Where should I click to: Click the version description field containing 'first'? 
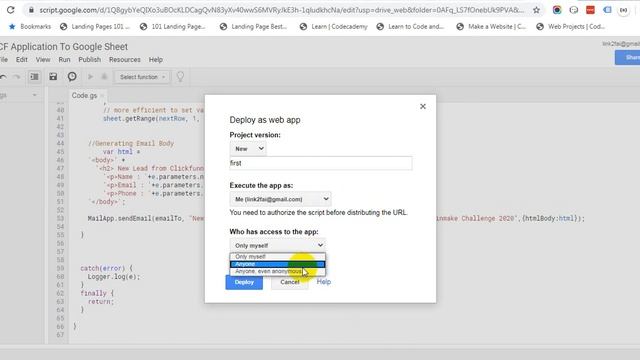click(x=321, y=163)
